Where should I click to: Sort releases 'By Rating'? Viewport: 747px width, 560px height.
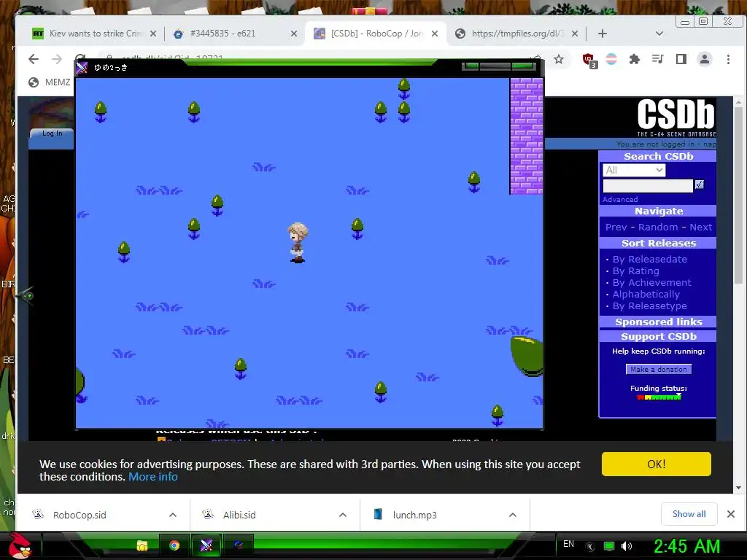tap(636, 271)
